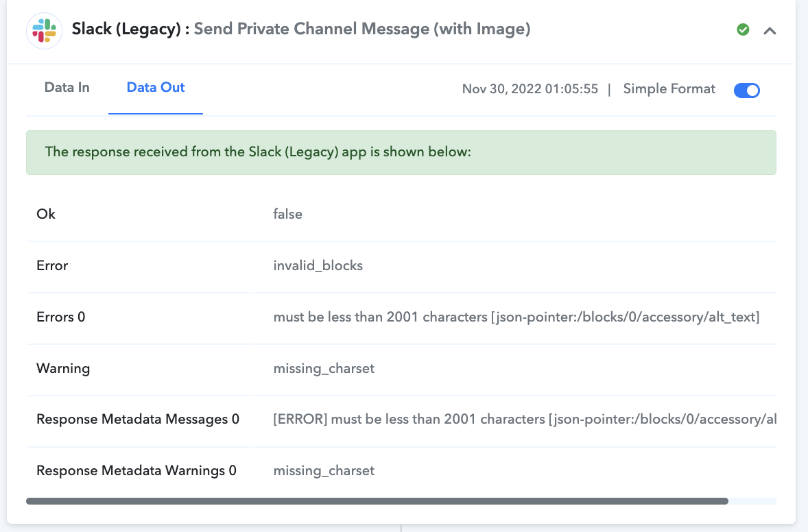The image size is (808, 532).
Task: Select the Data Out tab
Action: (156, 88)
